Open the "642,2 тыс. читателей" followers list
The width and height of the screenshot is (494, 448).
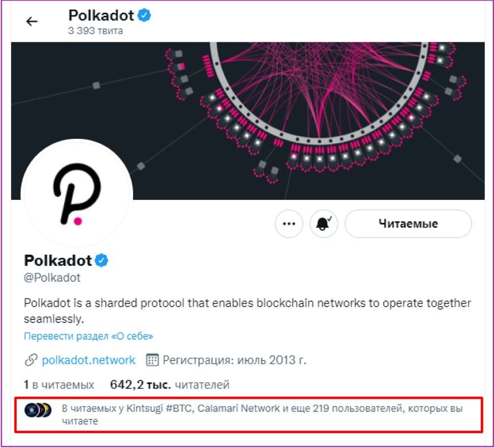pyautogui.click(x=170, y=385)
